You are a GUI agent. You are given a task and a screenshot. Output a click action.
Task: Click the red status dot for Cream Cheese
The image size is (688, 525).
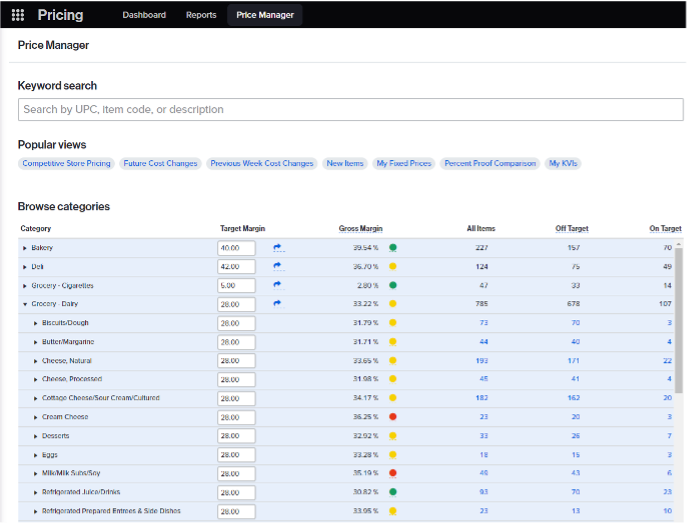(x=393, y=417)
